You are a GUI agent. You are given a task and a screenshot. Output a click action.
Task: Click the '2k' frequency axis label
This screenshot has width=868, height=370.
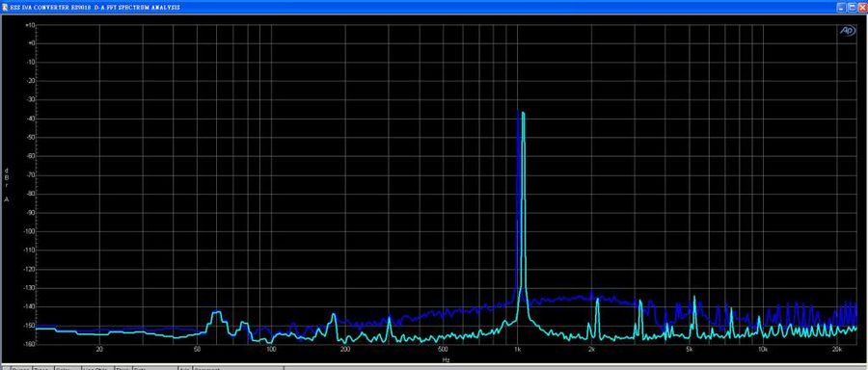591,350
